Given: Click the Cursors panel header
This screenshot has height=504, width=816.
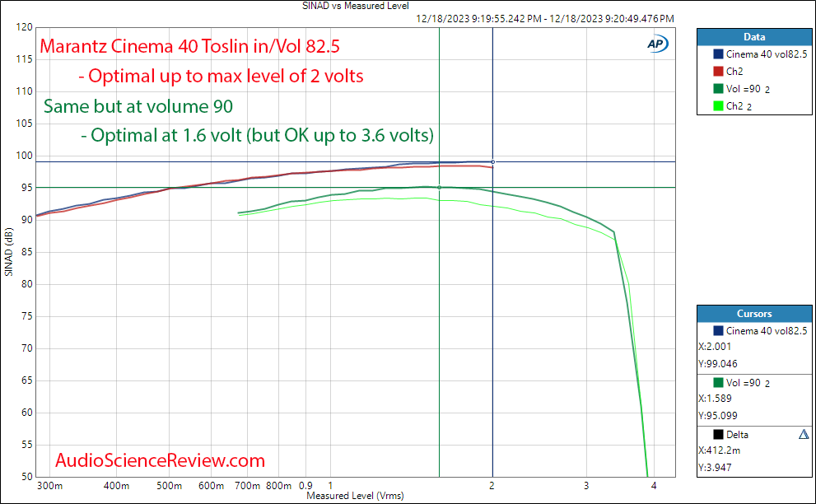Looking at the screenshot, I should [x=754, y=314].
